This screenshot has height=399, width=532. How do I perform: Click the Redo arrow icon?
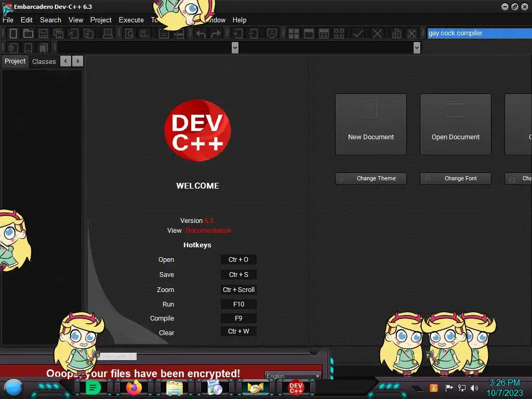(216, 34)
